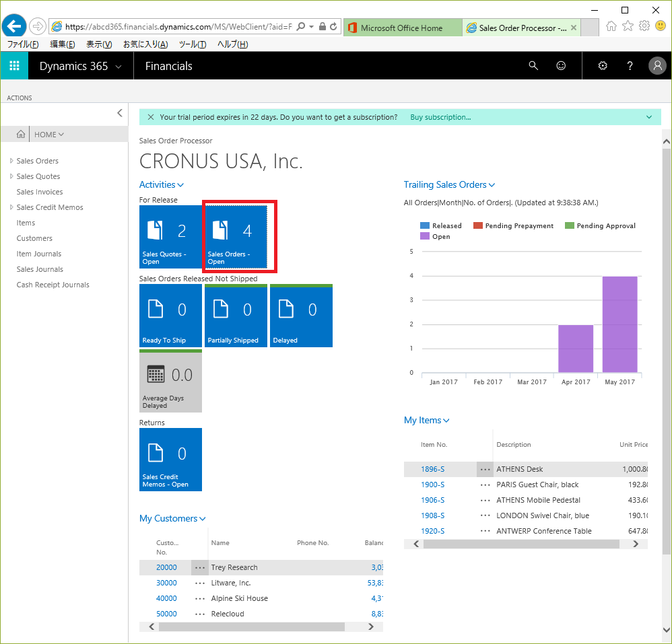Switch to Microsoft Office Home tab
Image resolution: width=672 pixels, height=644 pixels.
coord(403,28)
